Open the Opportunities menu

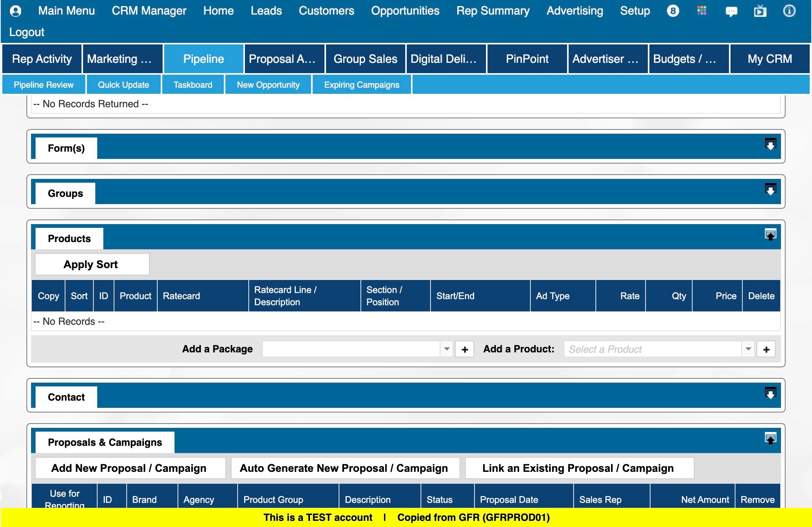405,11
